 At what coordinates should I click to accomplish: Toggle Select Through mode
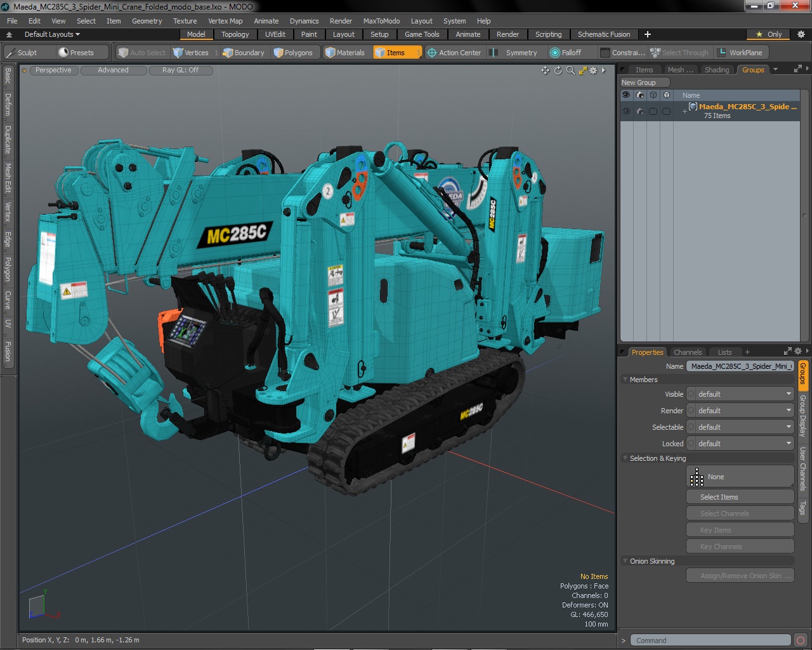pyautogui.click(x=680, y=53)
